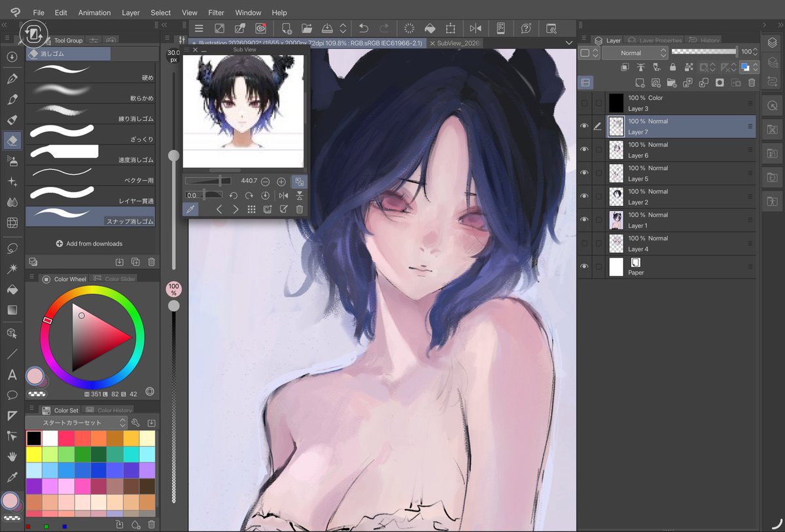This screenshot has width=785, height=532.
Task: Select the Auto select magic wand tool
Action: point(12,269)
